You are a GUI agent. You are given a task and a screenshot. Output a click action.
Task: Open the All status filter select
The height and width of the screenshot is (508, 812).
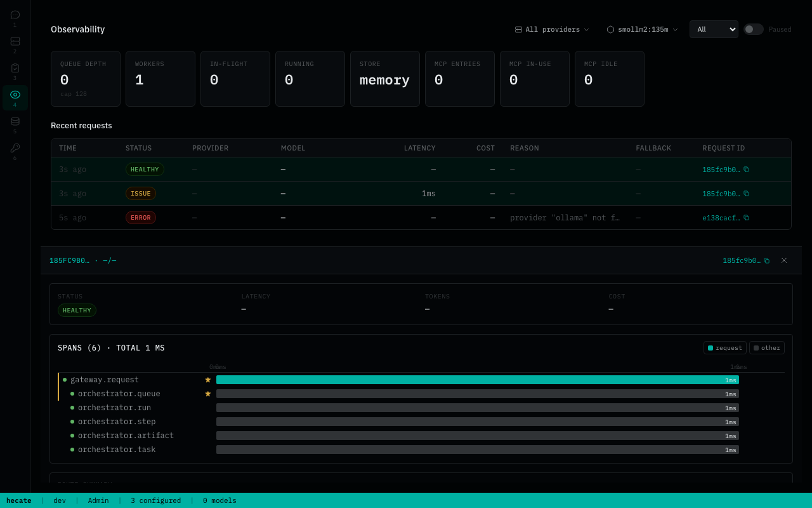(714, 29)
